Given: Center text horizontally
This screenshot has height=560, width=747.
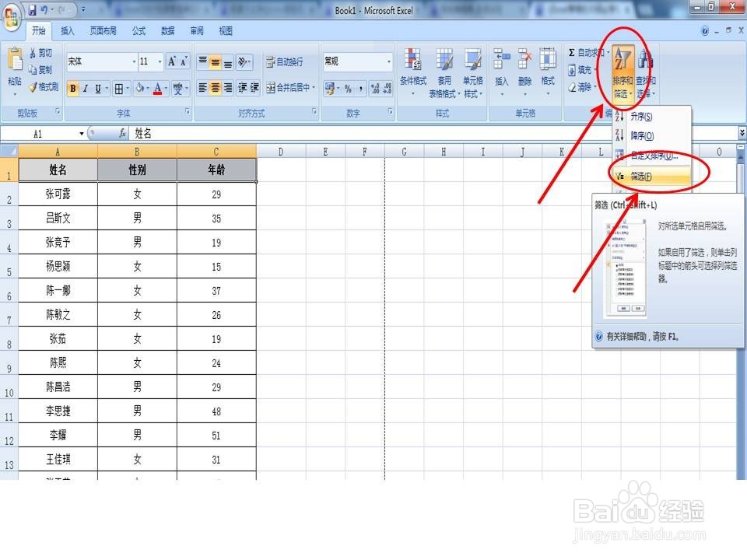Looking at the screenshot, I should pos(216,88).
